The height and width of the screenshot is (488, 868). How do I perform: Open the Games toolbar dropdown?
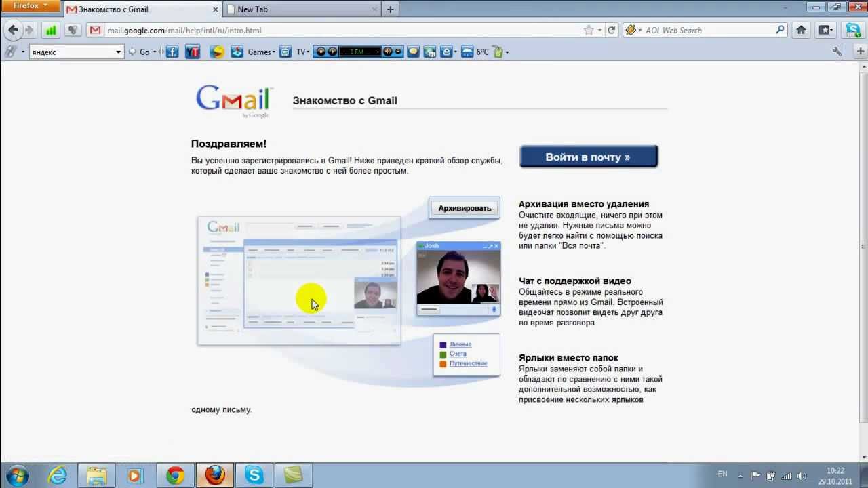pos(260,52)
